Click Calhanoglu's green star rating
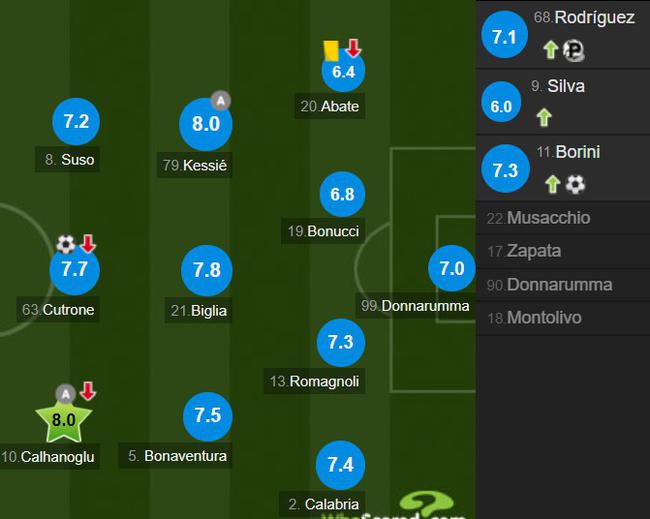Screen dimensions: 650x519 63,420
